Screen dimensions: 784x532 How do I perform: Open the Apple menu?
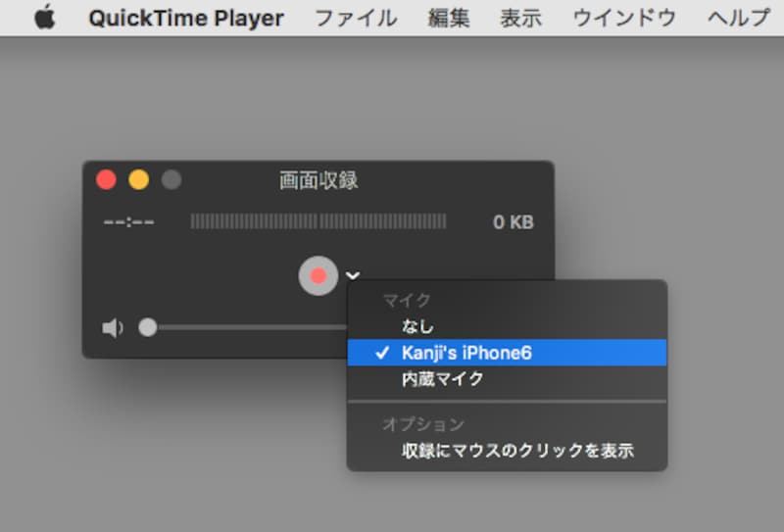click(45, 18)
